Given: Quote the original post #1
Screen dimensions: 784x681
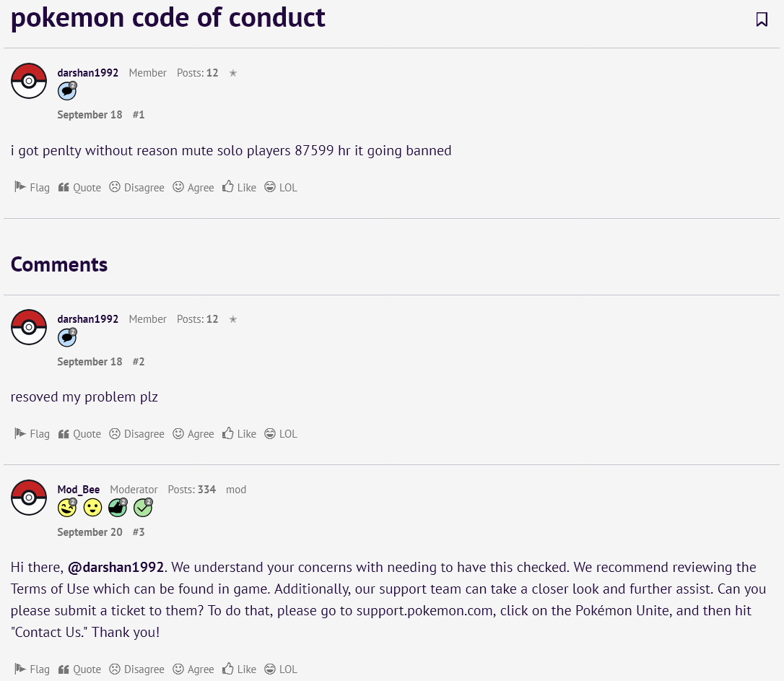Looking at the screenshot, I should click(79, 187).
